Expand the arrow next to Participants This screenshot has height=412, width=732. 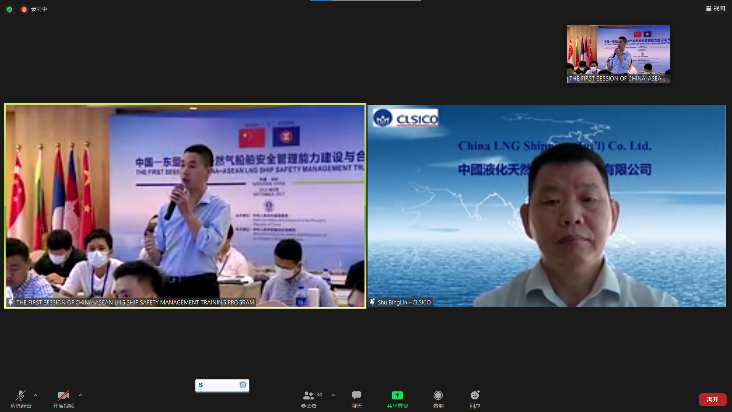point(333,395)
